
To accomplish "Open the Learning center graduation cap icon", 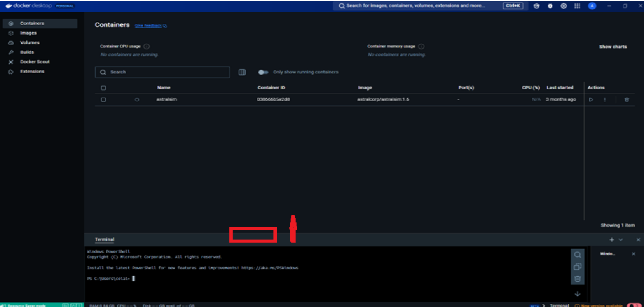I will point(536,6).
